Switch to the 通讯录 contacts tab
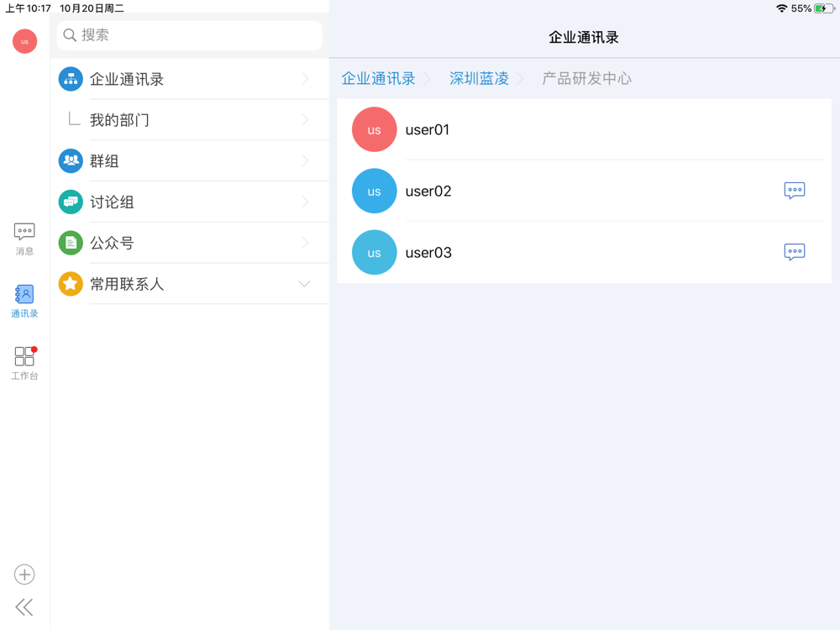This screenshot has width=840, height=630. [x=24, y=302]
